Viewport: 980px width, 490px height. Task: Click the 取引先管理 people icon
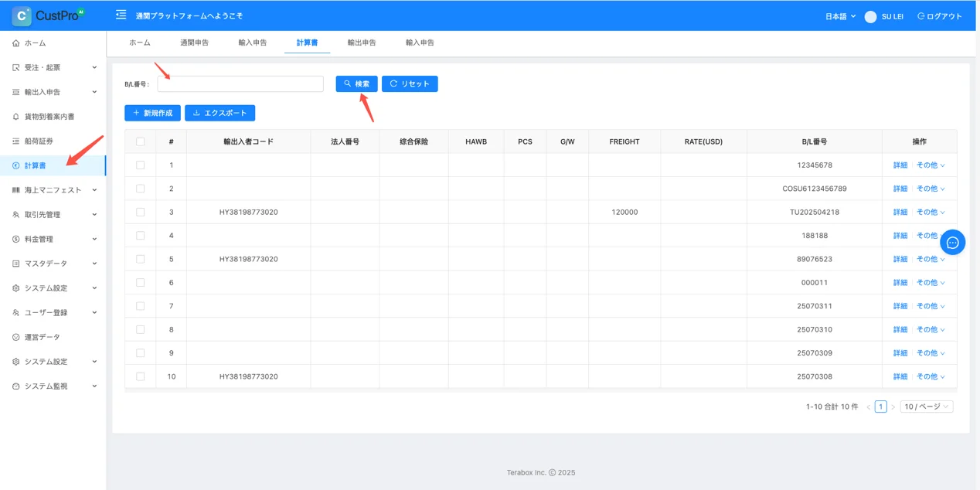[x=16, y=215]
